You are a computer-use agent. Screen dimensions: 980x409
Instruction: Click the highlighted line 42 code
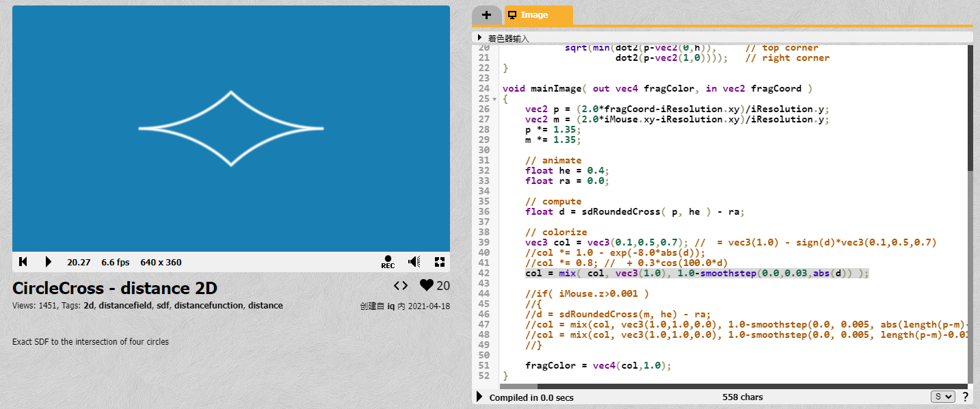697,273
